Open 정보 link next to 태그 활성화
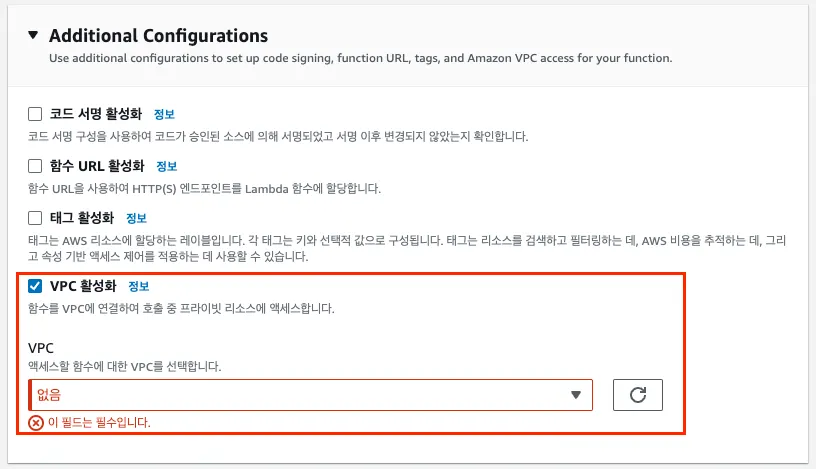Image resolution: width=816 pixels, height=469 pixels. [x=136, y=218]
